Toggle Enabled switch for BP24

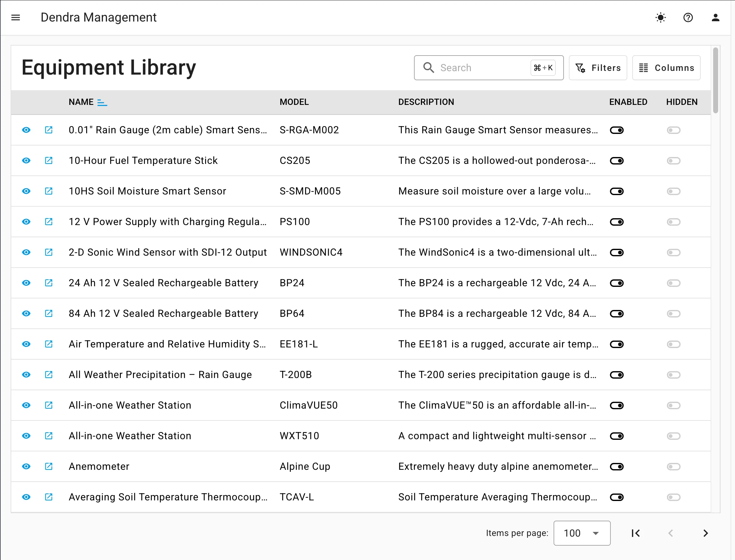pos(617,283)
